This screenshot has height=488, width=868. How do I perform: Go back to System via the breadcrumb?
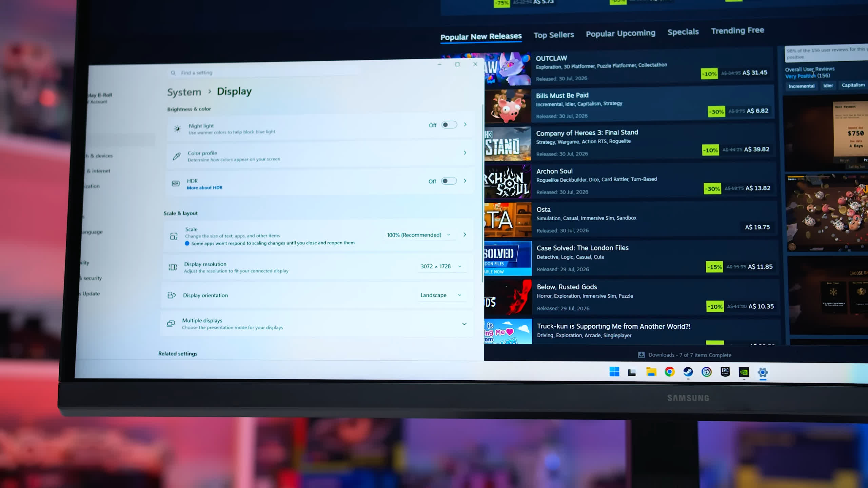184,92
